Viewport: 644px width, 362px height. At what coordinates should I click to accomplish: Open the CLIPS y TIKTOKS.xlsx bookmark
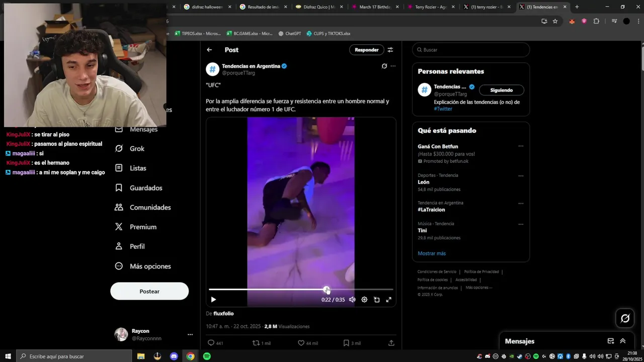(x=328, y=34)
